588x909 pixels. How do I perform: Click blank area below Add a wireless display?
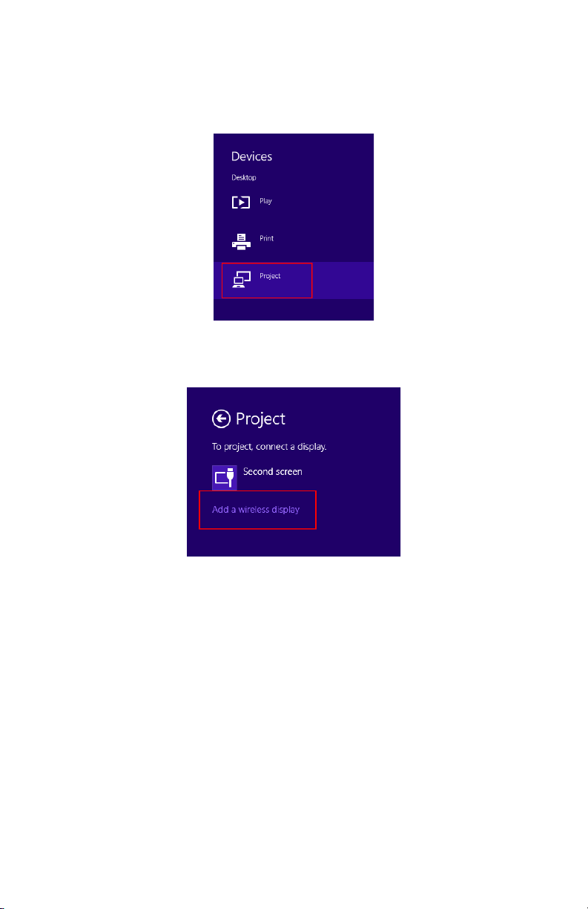[x=293, y=542]
